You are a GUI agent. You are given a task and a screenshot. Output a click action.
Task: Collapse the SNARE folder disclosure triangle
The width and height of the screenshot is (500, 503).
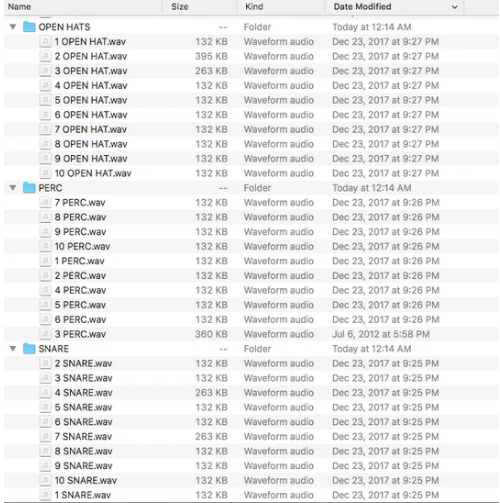[x=13, y=349]
